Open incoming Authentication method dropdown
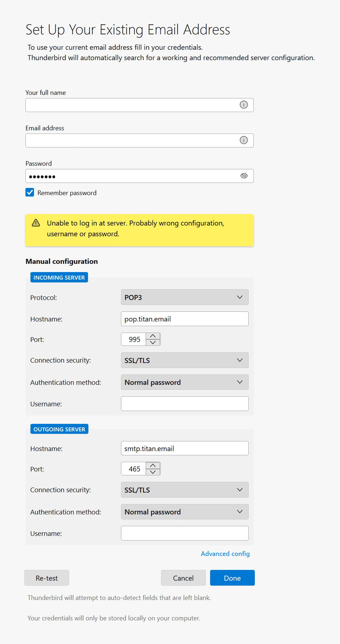This screenshot has height=644, width=340. tap(184, 382)
